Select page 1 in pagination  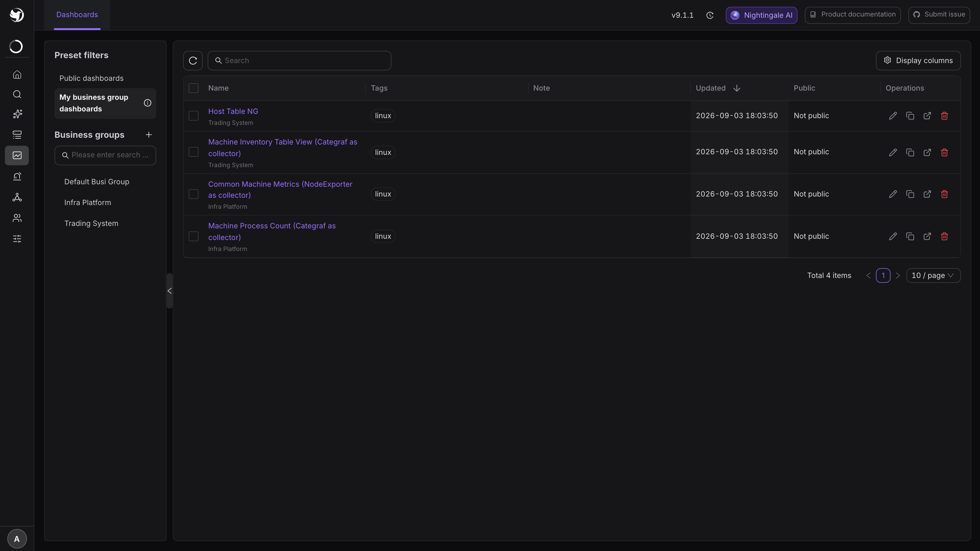pos(883,275)
